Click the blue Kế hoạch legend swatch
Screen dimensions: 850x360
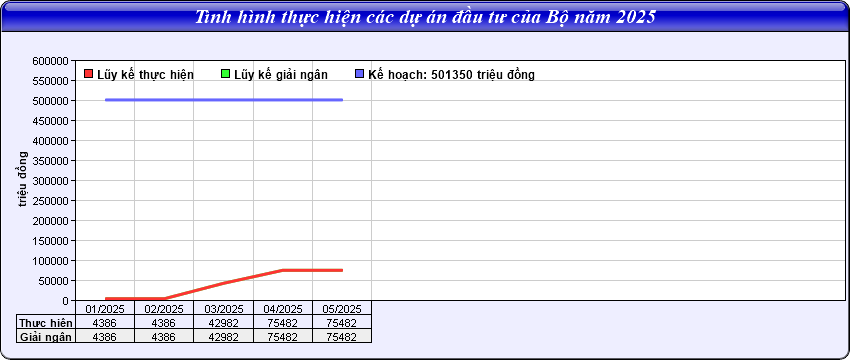[x=359, y=74]
